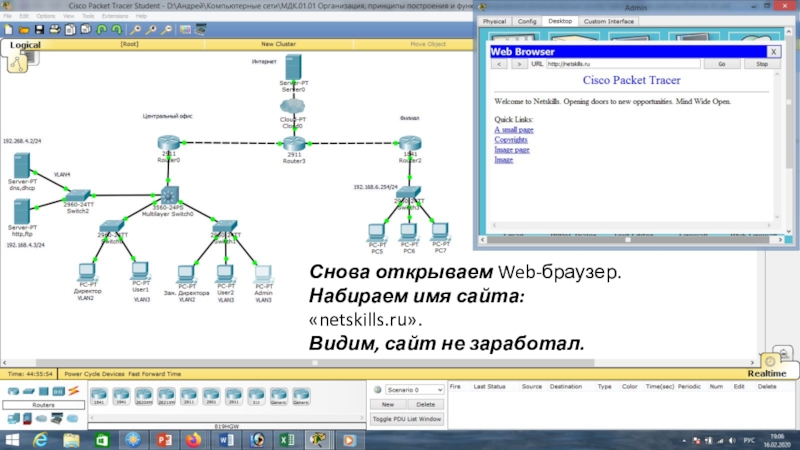This screenshot has height=450, width=800.
Task: Select the Routers device category icon
Action: click(x=13, y=391)
